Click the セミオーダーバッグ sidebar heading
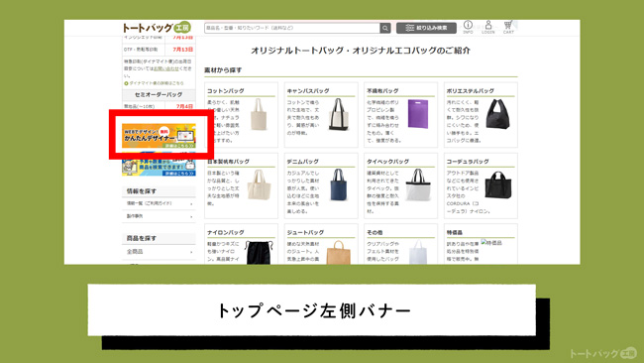644x363 pixels. [159, 94]
